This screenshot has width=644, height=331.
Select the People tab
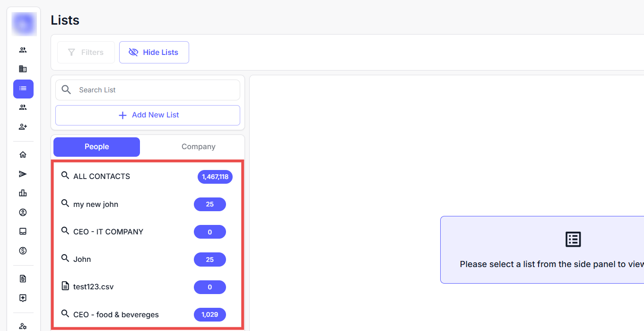pos(96,147)
